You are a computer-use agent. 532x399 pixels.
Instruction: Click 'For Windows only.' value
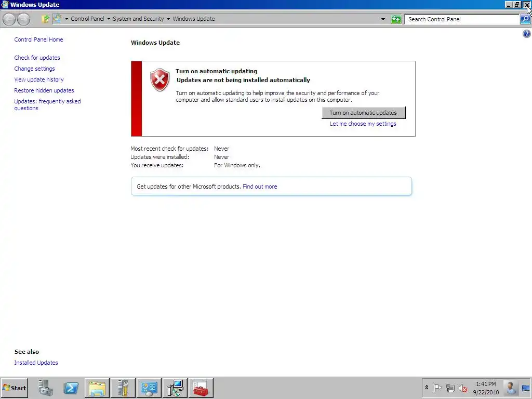(237, 165)
